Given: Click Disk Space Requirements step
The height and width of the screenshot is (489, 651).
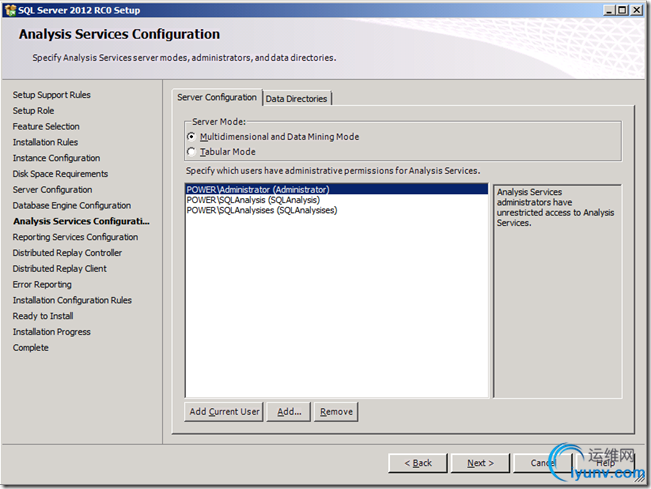Looking at the screenshot, I should [x=60, y=174].
